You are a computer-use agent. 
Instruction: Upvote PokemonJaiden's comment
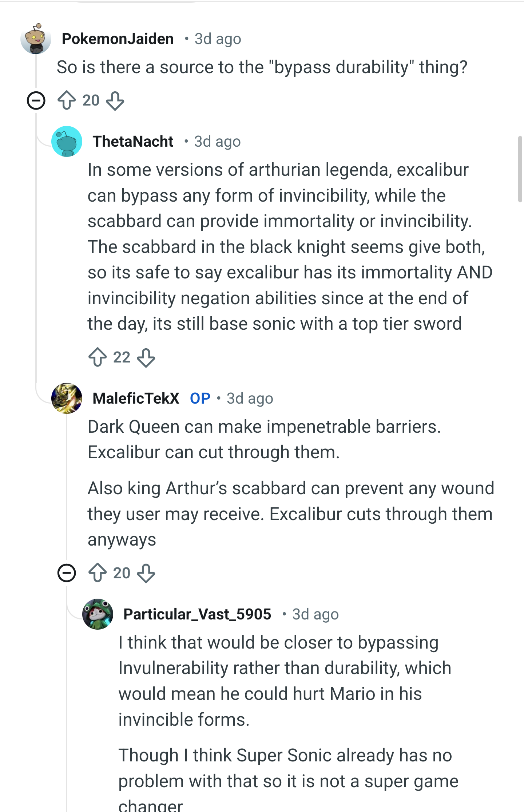point(67,100)
